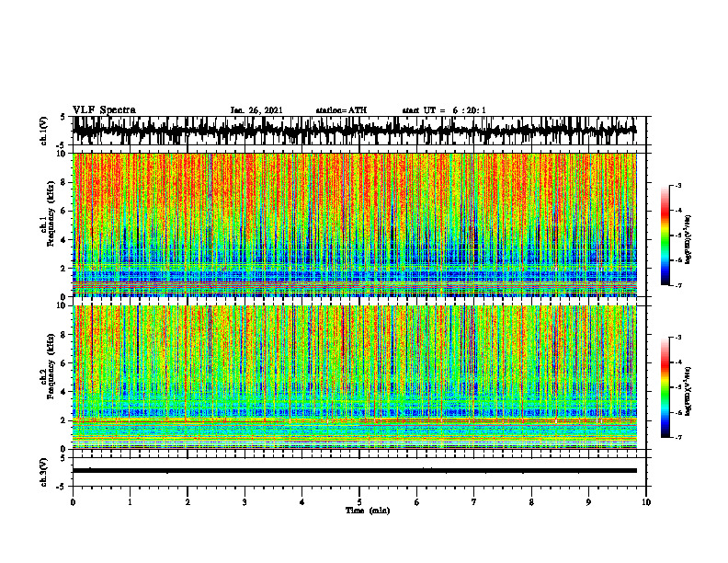This screenshot has height=563, width=728.
Task: Click the time axis tick label "9"
Action: tap(588, 502)
